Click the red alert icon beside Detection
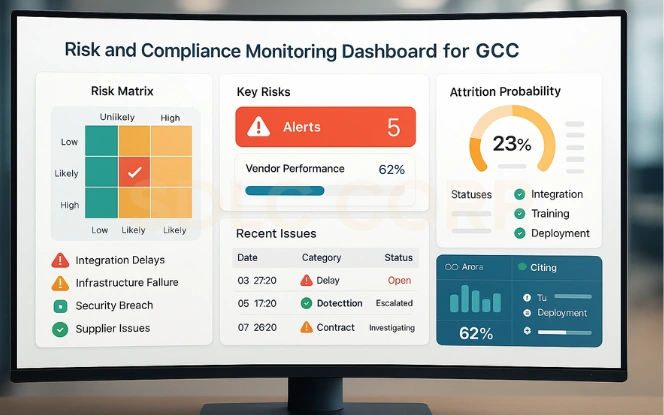The width and height of the screenshot is (664, 415). (x=306, y=303)
